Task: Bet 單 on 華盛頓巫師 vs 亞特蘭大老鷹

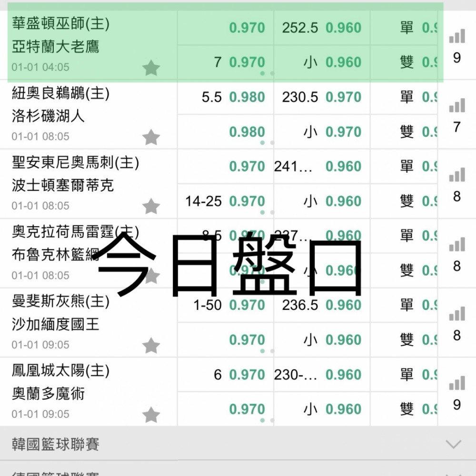Action: pyautogui.click(x=404, y=28)
